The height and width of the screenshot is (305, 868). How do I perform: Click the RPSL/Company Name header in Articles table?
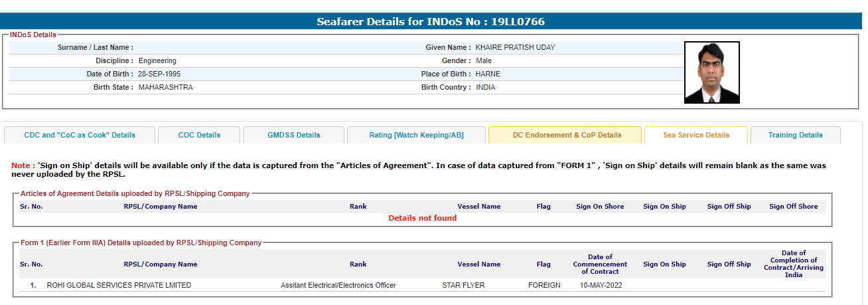[x=161, y=207]
